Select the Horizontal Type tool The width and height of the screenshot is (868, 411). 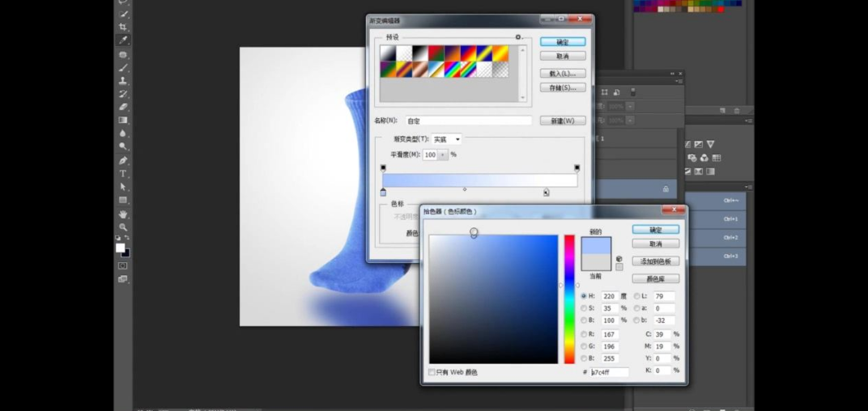coord(123,173)
